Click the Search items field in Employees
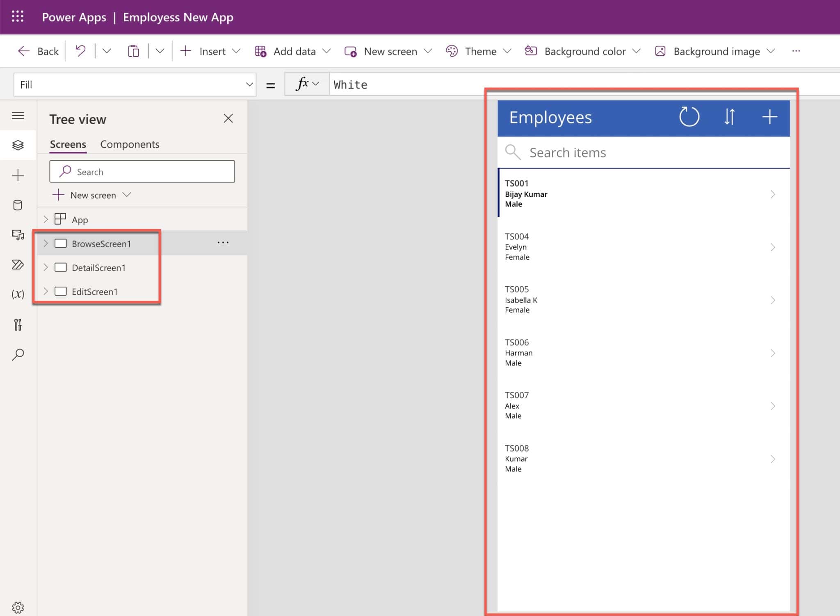The width and height of the screenshot is (840, 616). [x=615, y=152]
